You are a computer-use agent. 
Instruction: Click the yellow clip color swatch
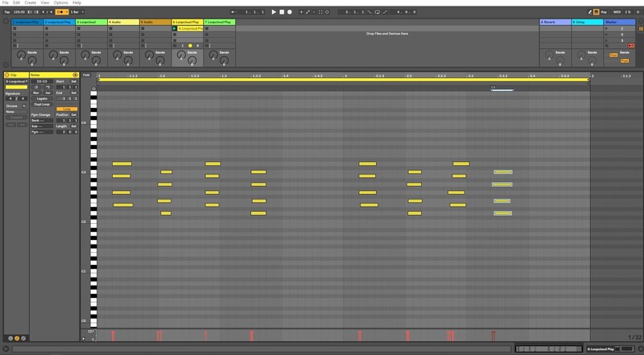16,87
